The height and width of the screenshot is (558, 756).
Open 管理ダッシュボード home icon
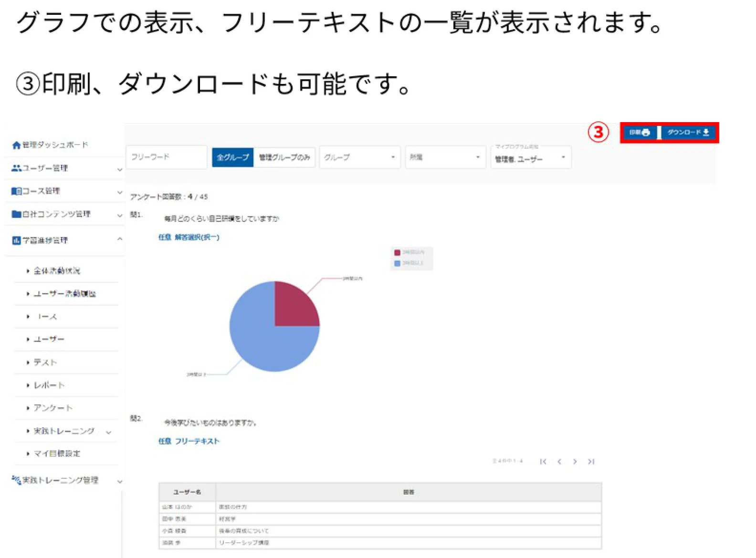[x=16, y=145]
